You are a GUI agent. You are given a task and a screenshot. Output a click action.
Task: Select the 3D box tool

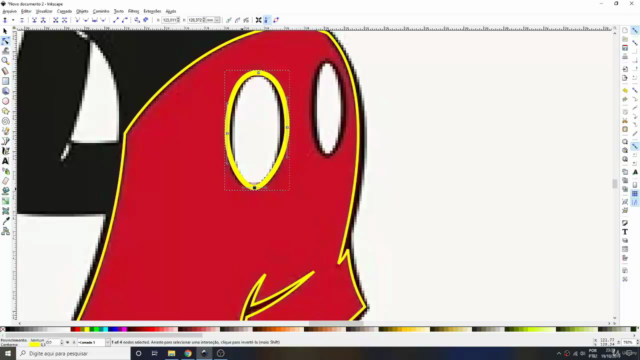[x=5, y=91]
